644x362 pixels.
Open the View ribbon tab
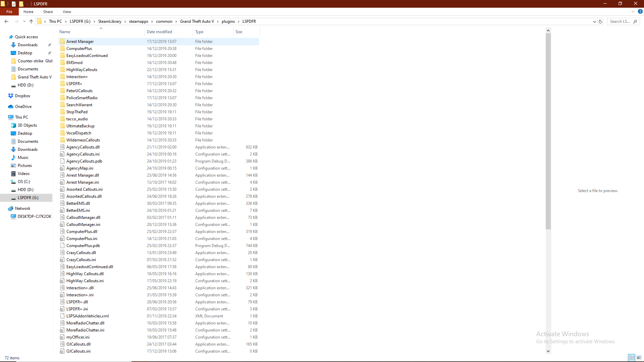[67, 12]
